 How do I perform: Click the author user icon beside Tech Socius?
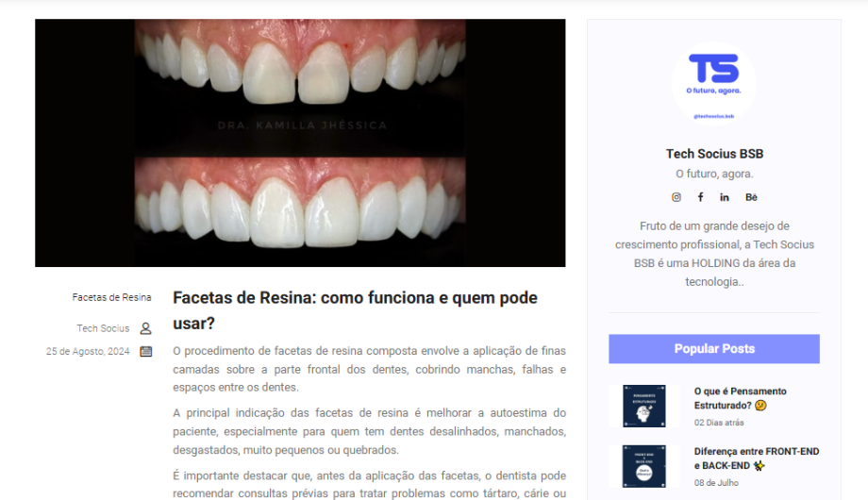[x=145, y=328]
